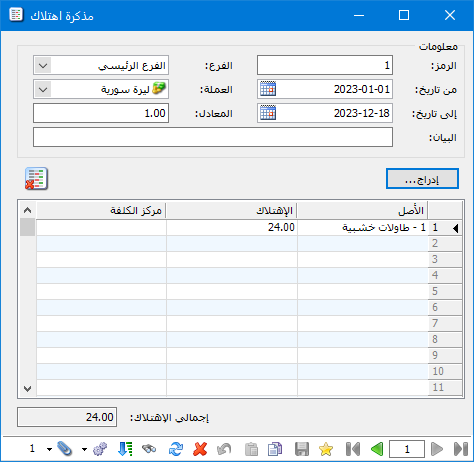
Task: Open the gears settings dropdown arrow
Action: click(x=84, y=449)
